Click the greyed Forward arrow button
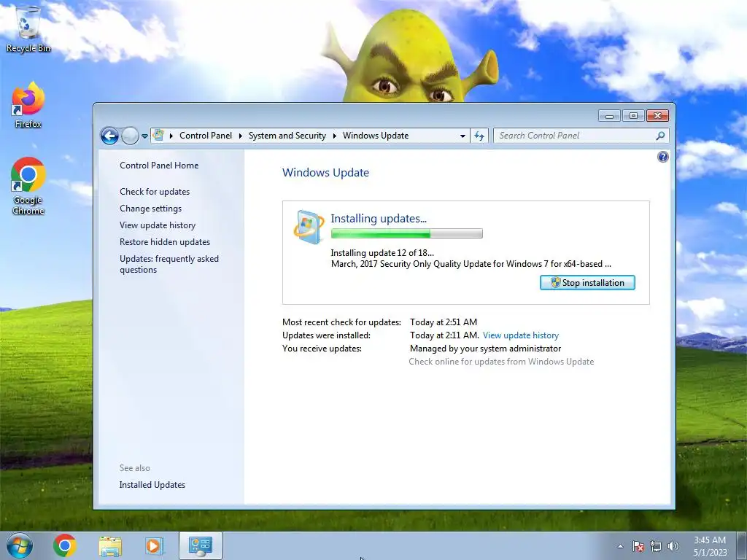 130,136
